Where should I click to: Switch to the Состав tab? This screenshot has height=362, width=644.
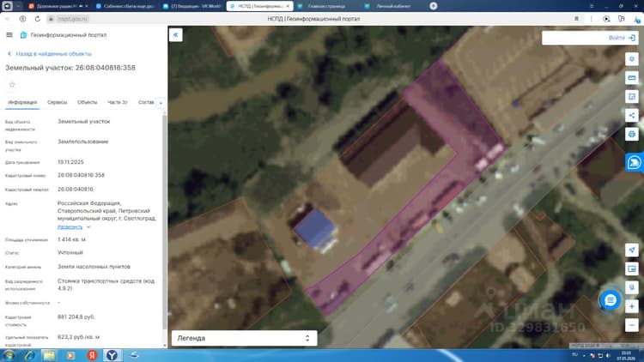146,102
